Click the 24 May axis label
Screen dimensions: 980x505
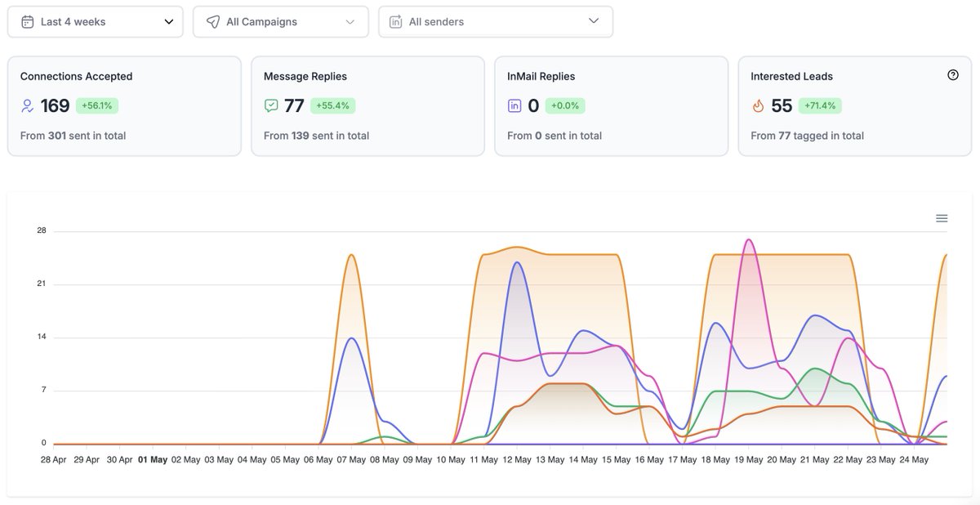point(914,459)
